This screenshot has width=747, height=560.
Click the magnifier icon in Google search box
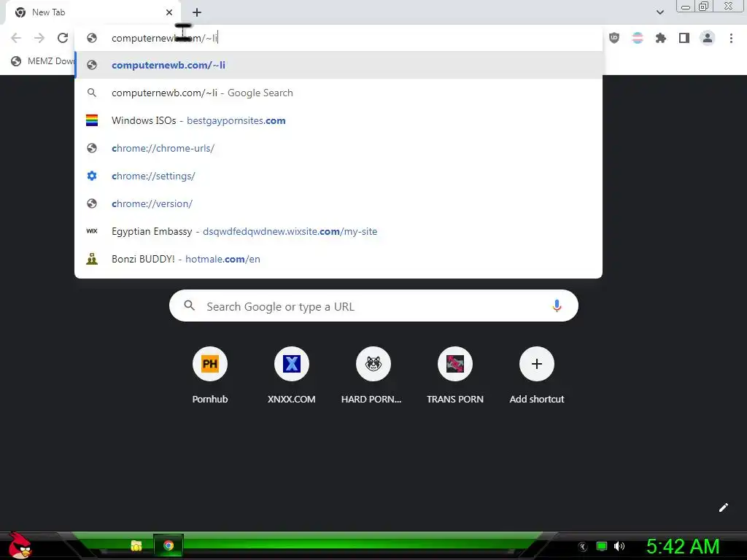[190, 306]
